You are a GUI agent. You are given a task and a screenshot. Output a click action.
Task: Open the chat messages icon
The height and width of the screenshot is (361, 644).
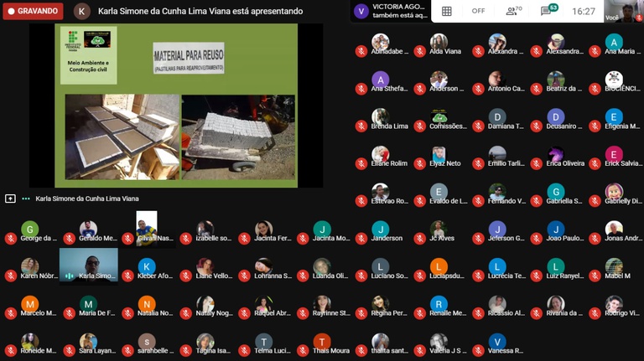(x=548, y=11)
